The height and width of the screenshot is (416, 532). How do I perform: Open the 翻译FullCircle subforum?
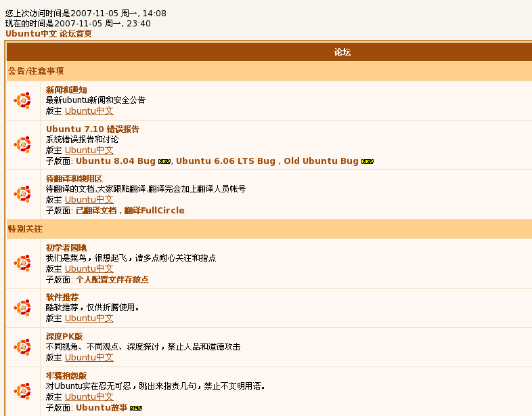(154, 211)
